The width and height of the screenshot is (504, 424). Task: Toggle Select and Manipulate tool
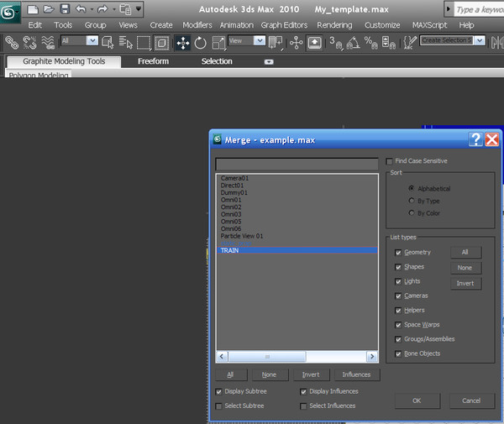point(296,43)
